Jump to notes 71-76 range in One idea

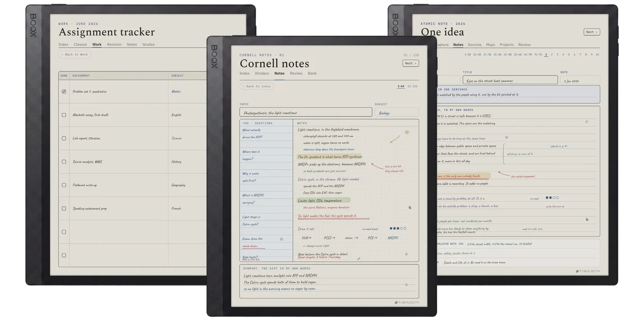click(x=538, y=55)
